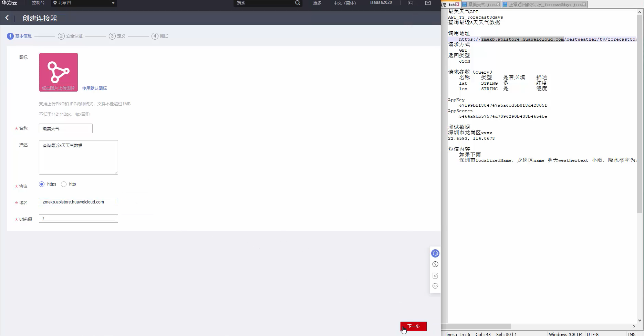Open the cloud shell terminal icon
The height and width of the screenshot is (336, 644).
pyautogui.click(x=411, y=3)
